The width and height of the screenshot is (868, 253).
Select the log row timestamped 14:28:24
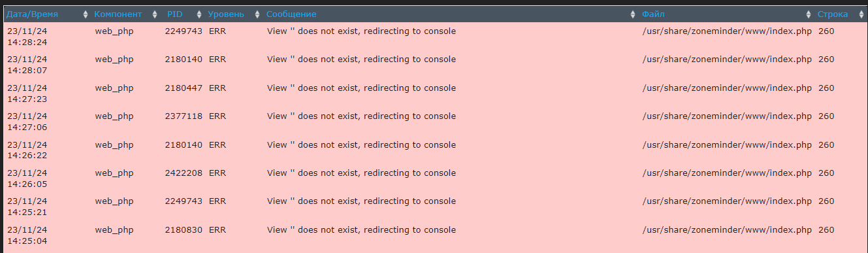[434, 37]
